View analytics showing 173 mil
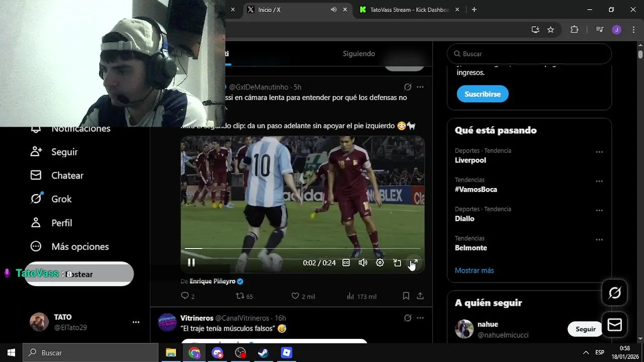The height and width of the screenshot is (362, 644). [361, 296]
